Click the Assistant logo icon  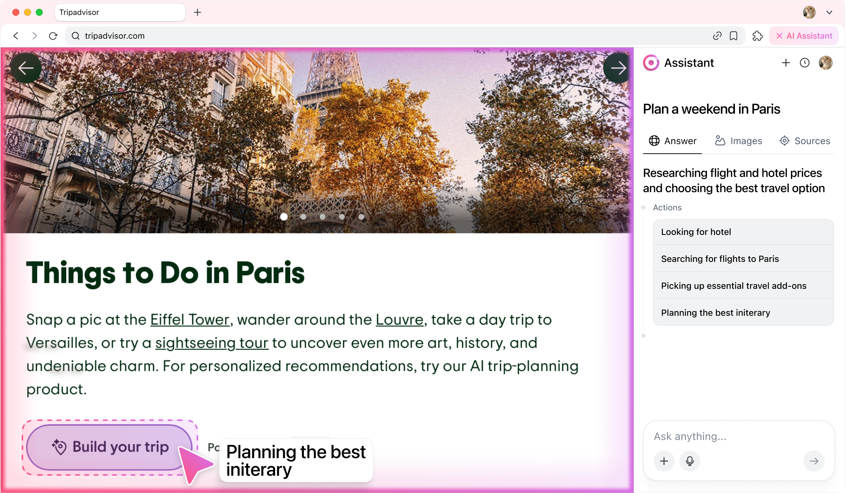pos(651,63)
